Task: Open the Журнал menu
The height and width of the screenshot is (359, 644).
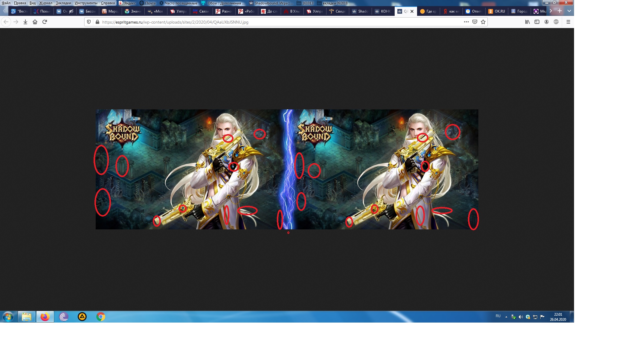Action: coord(46,3)
